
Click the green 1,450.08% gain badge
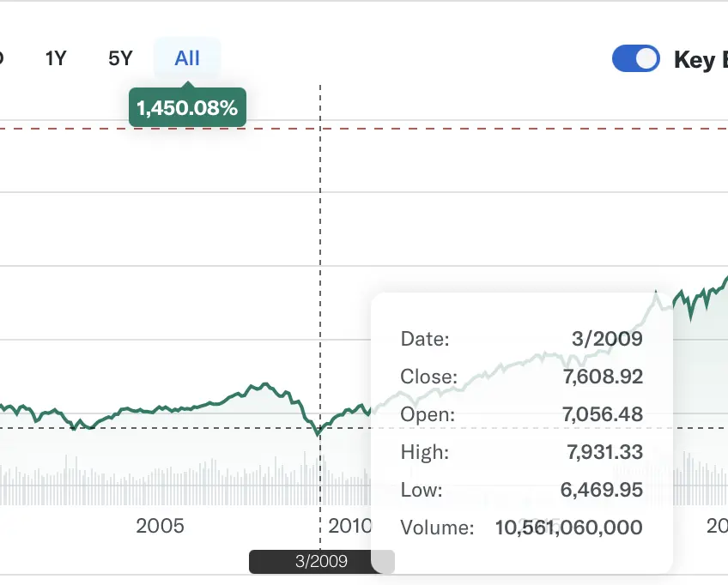point(187,107)
